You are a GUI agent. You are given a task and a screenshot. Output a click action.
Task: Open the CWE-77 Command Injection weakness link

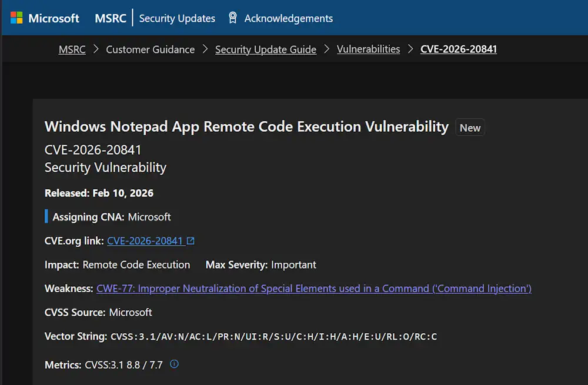click(x=314, y=288)
